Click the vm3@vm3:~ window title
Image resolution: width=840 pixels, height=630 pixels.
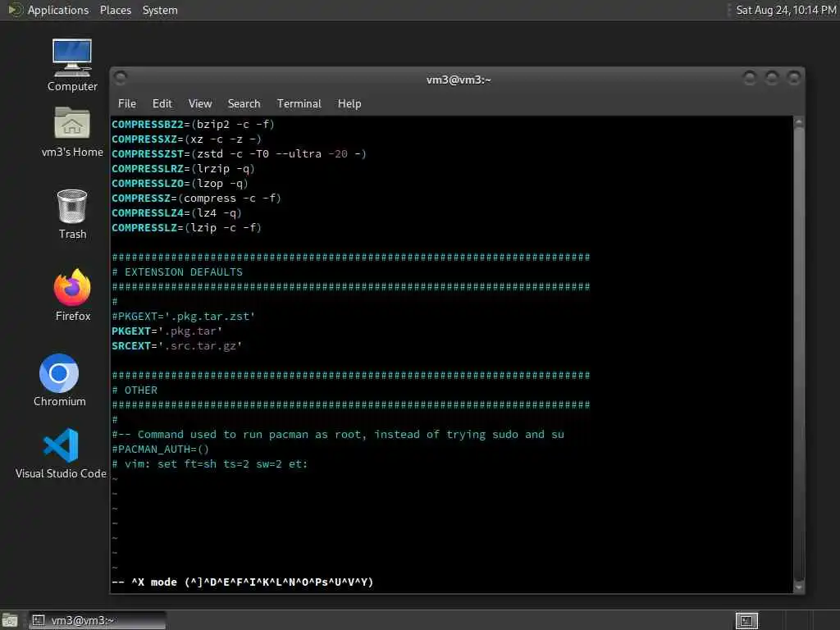click(x=459, y=80)
